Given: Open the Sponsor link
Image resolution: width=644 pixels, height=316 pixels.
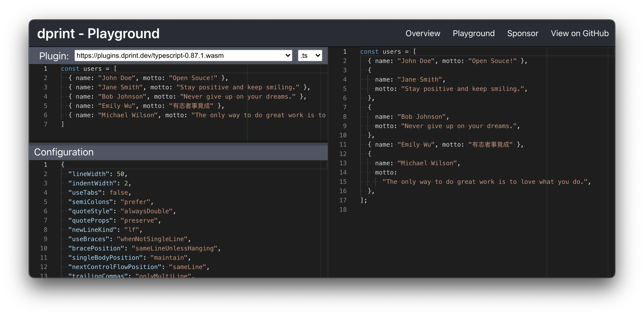Looking at the screenshot, I should (522, 33).
